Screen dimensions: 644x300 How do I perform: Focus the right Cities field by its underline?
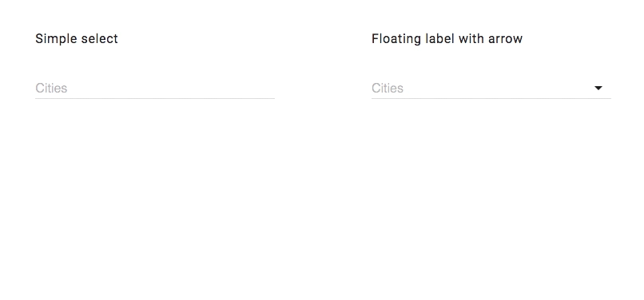[491, 98]
